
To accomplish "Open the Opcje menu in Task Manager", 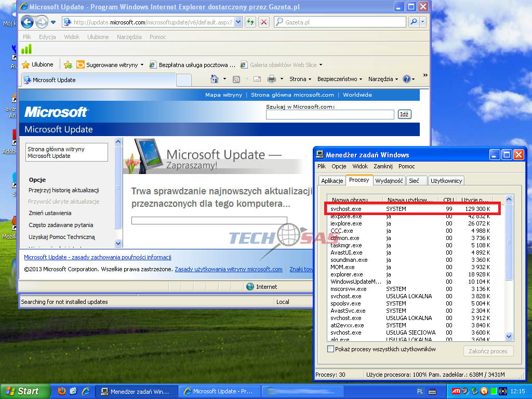I will (x=339, y=166).
